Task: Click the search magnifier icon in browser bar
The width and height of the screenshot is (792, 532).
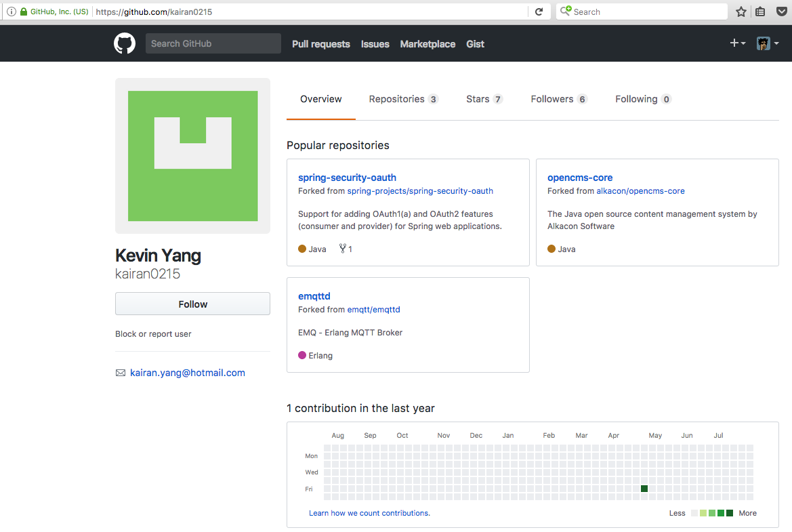Action: pyautogui.click(x=566, y=11)
